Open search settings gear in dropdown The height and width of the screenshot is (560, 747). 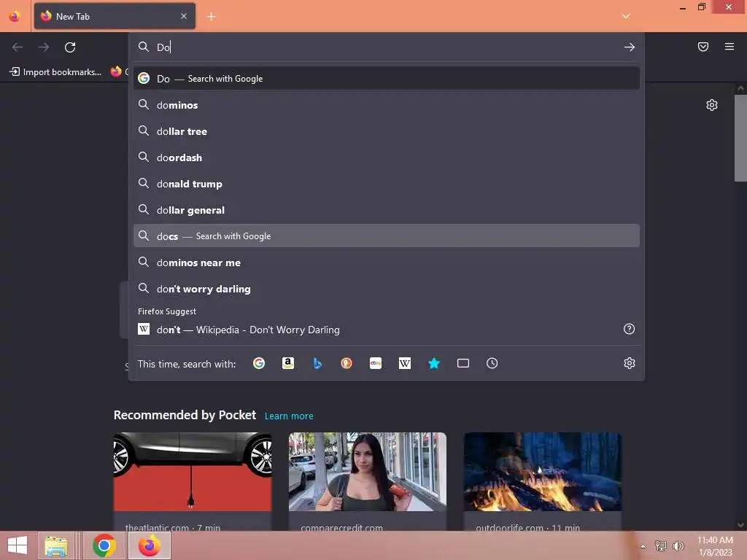pyautogui.click(x=630, y=363)
